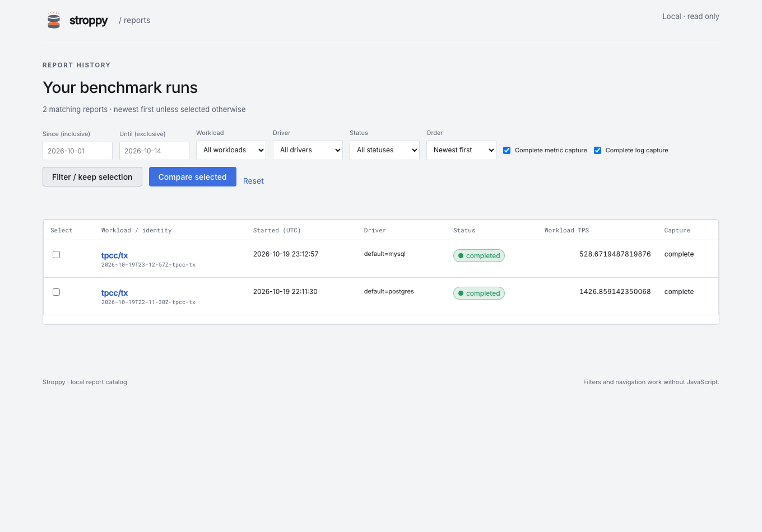This screenshot has height=532, width=762.
Task: Click the Your benchmark runs heading
Action: tap(120, 88)
